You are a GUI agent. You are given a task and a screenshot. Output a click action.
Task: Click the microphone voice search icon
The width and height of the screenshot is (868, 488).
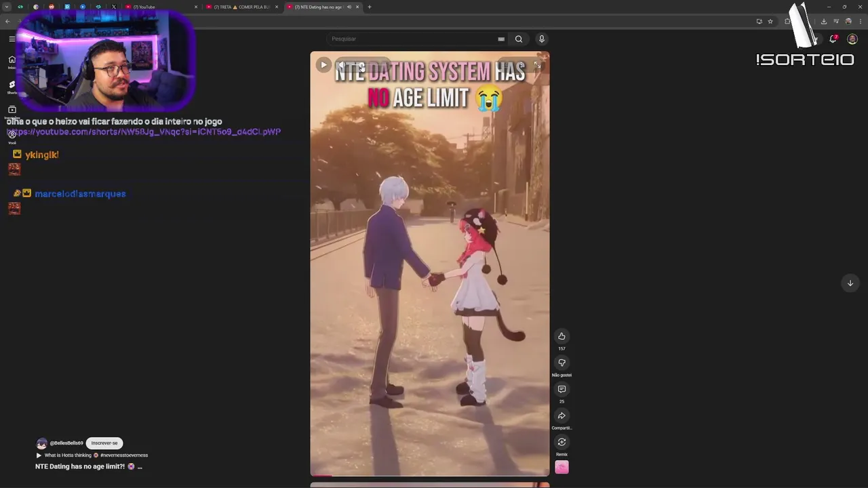pyautogui.click(x=541, y=39)
